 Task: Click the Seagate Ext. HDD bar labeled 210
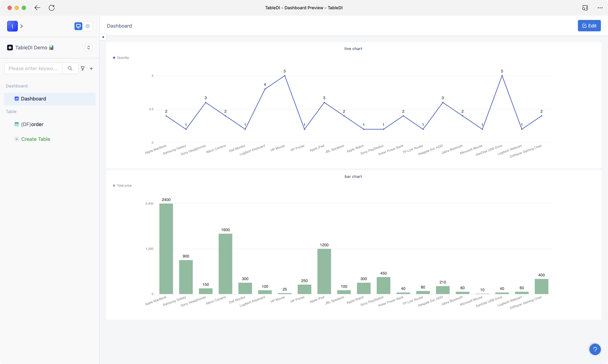[x=443, y=290]
